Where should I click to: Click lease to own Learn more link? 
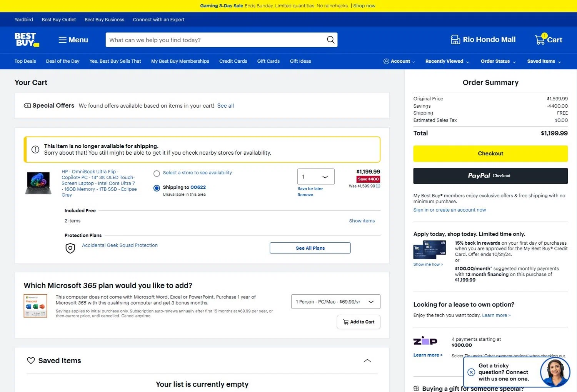496,315
